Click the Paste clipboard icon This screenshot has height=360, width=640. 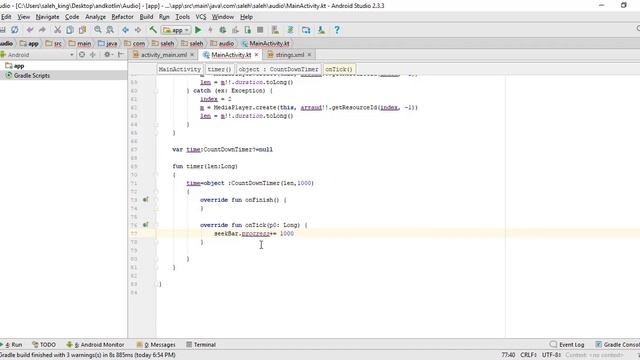pos(82,30)
